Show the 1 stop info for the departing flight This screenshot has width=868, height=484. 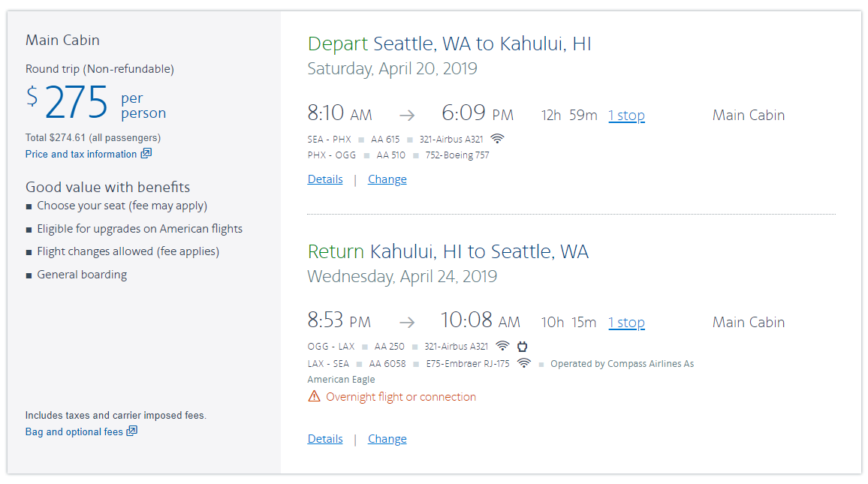pyautogui.click(x=626, y=116)
